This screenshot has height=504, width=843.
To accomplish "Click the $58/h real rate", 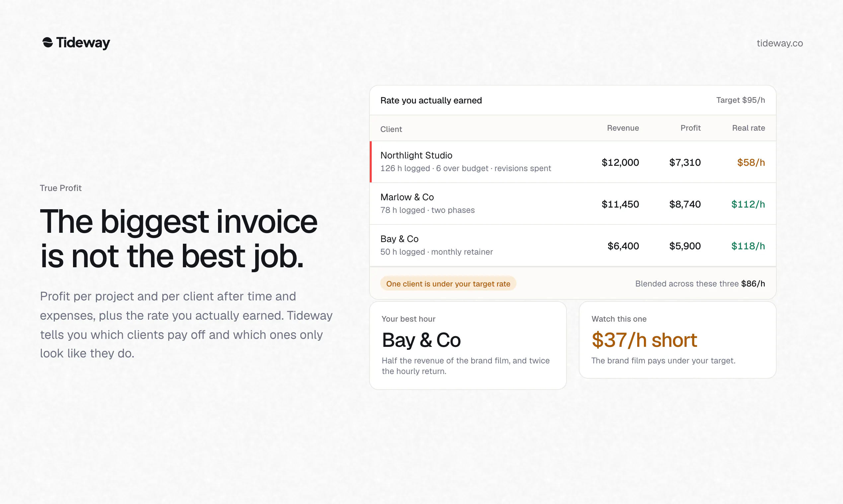I will pos(751,162).
